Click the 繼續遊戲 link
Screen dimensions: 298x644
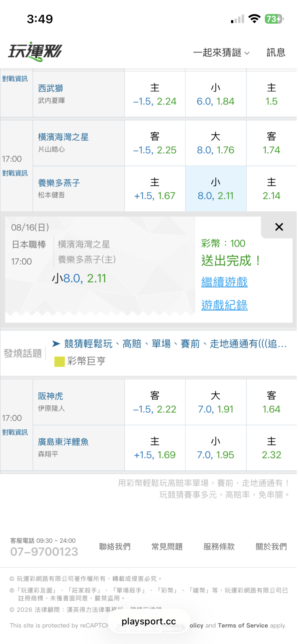pyautogui.click(x=224, y=282)
